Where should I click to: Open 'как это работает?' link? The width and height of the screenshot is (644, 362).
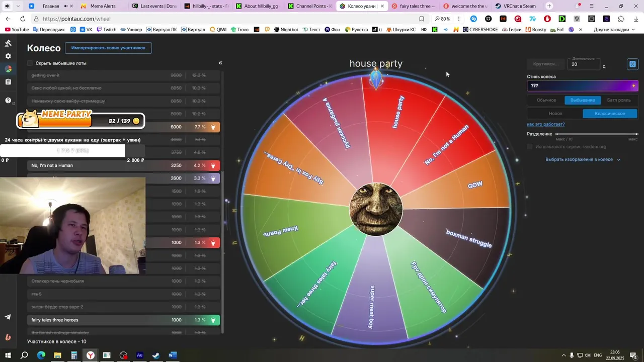[x=546, y=124]
